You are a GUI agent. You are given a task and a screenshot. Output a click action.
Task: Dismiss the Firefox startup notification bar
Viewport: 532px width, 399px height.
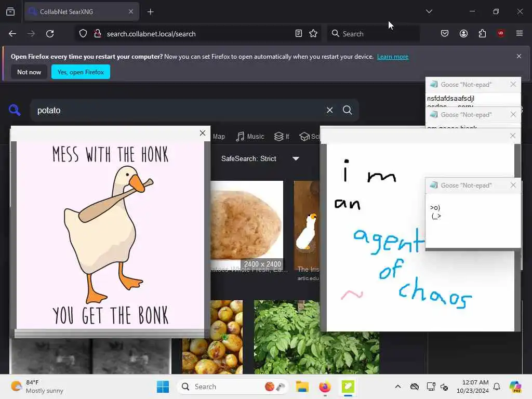(519, 56)
